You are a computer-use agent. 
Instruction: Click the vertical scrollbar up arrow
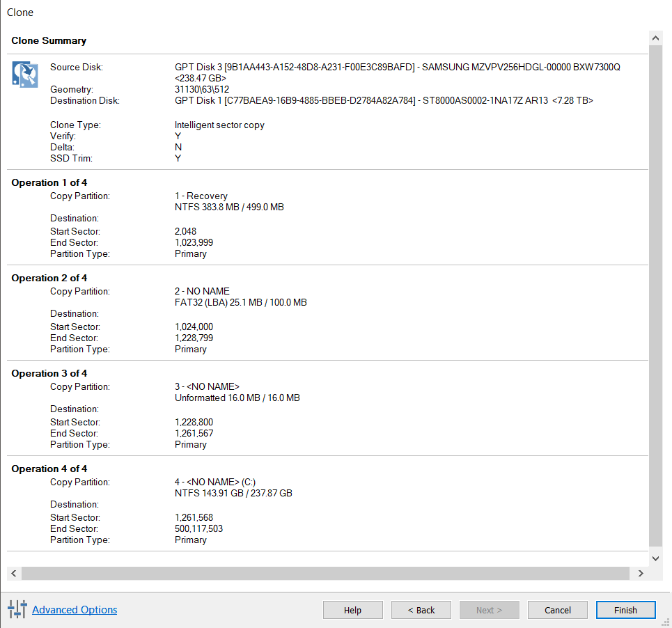[655, 38]
